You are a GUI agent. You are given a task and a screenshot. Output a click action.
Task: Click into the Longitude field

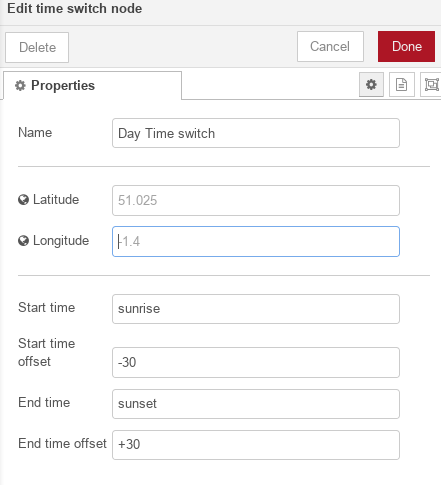[256, 241]
